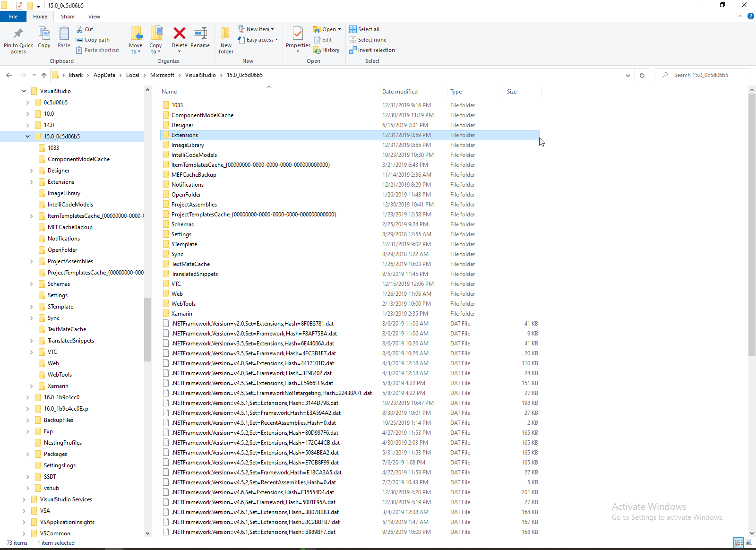Expand the Designer tree node
This screenshot has width=756, height=550.
pos(32,171)
